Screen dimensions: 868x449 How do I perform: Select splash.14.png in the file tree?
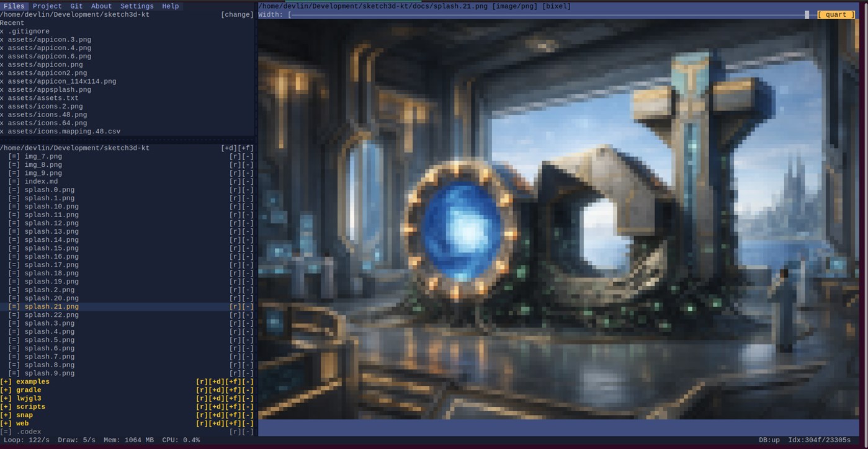pos(51,240)
